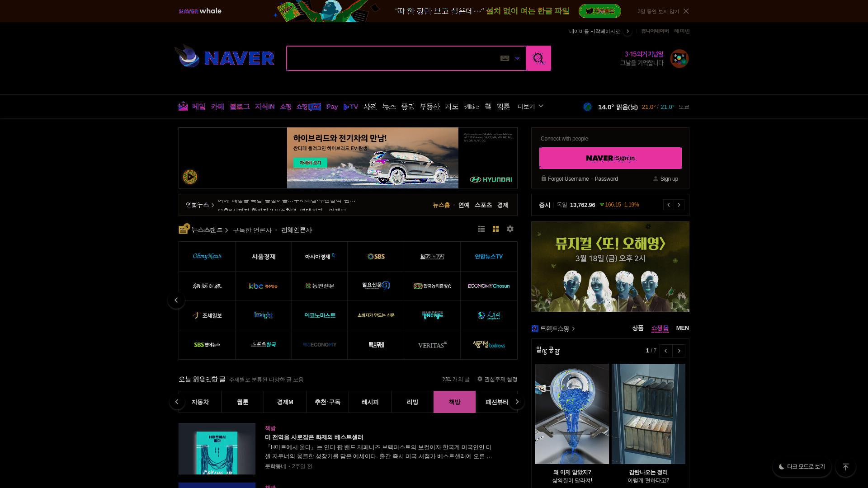The image size is (868, 488).
Task: Click the back-to-top arrow button
Action: (x=845, y=467)
